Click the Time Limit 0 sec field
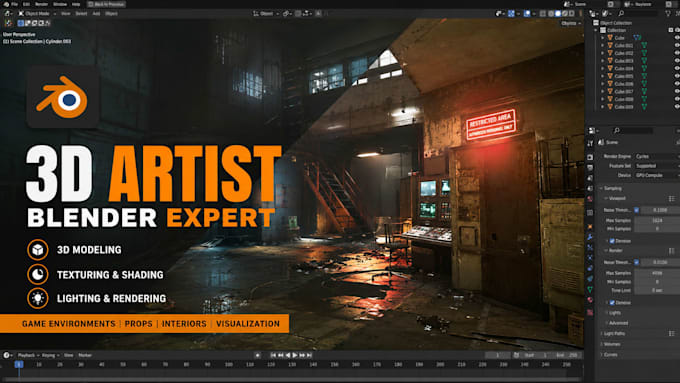680x383 pixels. [x=657, y=290]
